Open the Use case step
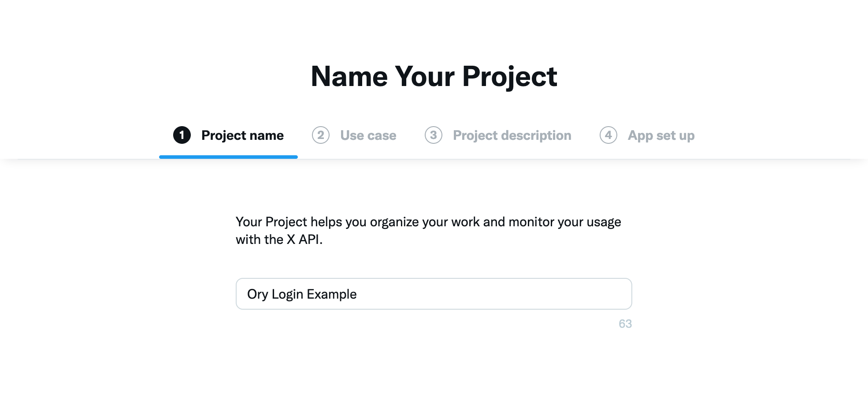868x397 pixels. pos(368,135)
